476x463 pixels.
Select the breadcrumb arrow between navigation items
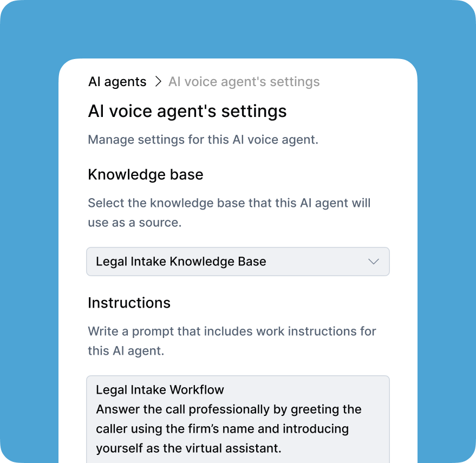point(158,81)
